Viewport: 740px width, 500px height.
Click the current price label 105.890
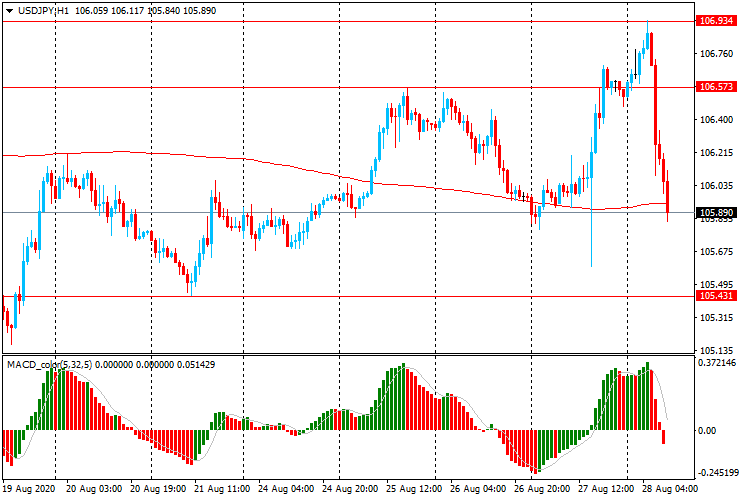[714, 213]
